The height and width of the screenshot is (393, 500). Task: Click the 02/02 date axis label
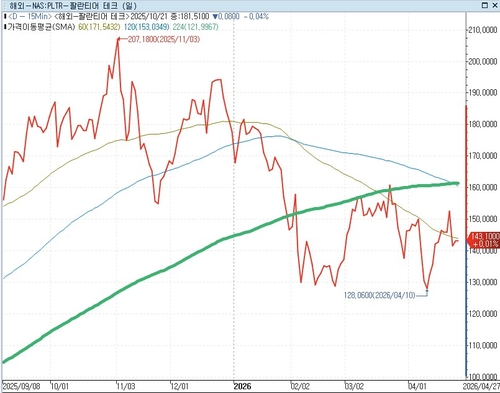pyautogui.click(x=300, y=386)
